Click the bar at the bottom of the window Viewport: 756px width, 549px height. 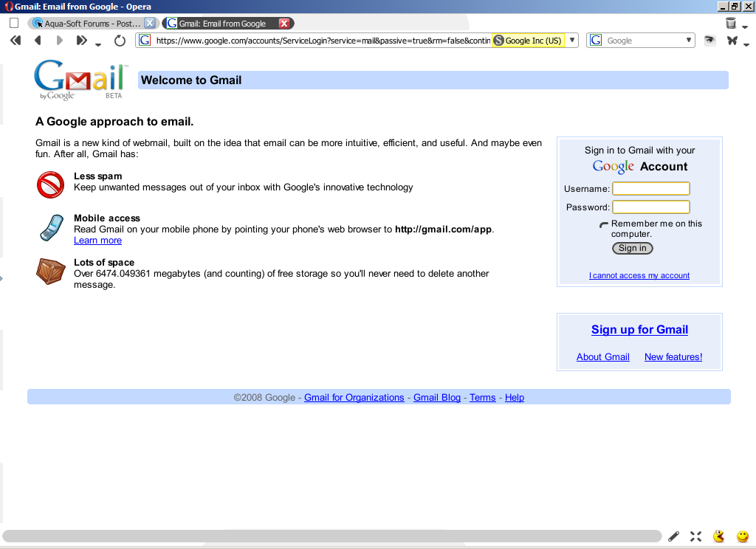pyautogui.click(x=331, y=536)
